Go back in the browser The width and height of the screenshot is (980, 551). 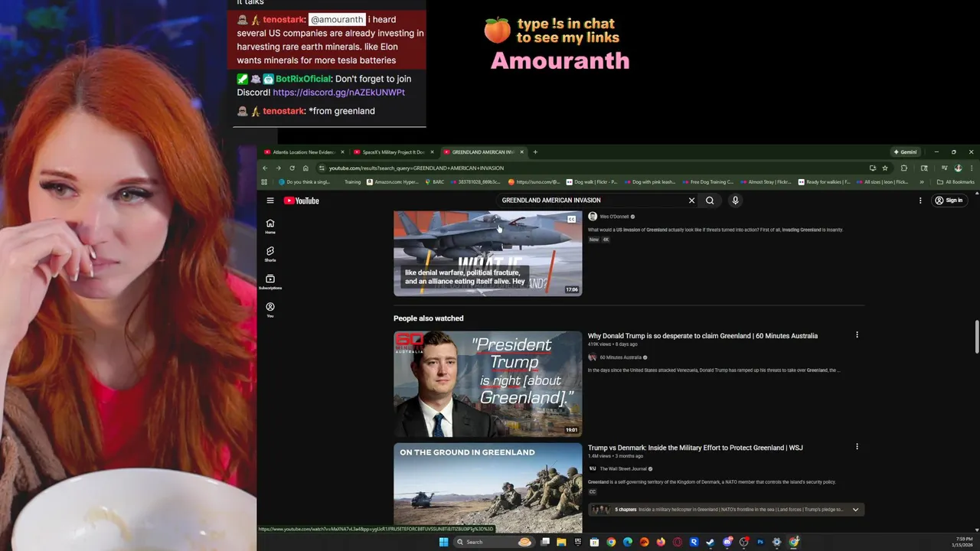265,168
